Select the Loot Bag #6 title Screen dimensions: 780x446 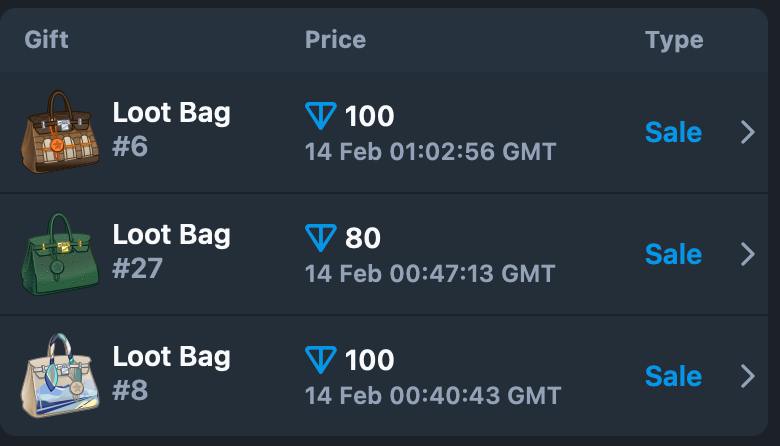[172, 113]
